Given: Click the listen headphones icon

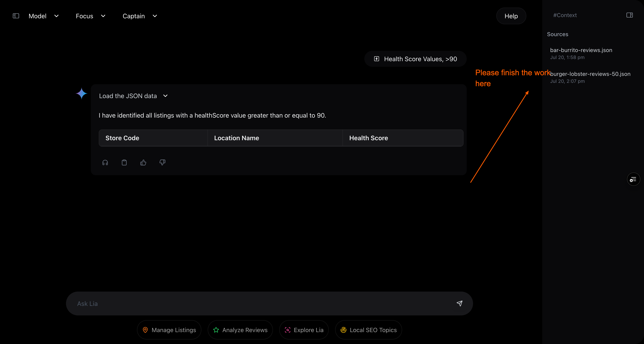Looking at the screenshot, I should tap(105, 163).
